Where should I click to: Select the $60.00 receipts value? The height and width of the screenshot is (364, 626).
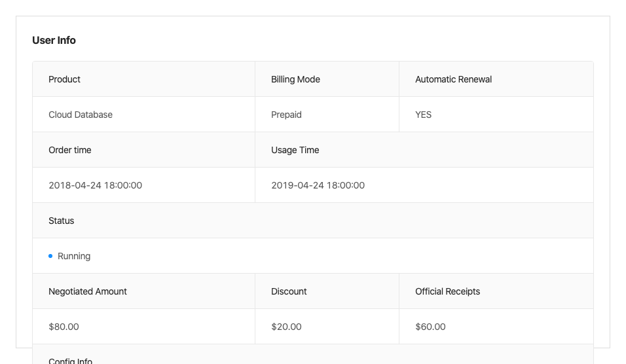[430, 327]
